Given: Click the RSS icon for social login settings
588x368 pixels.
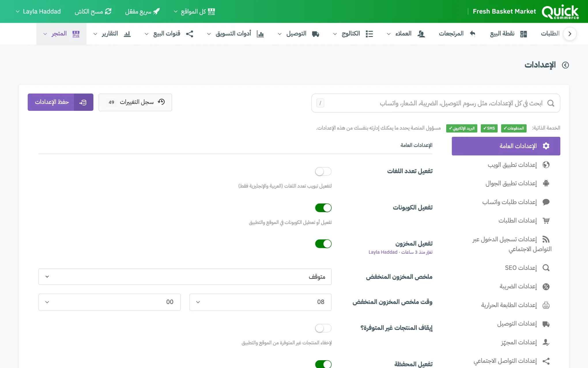Looking at the screenshot, I should point(546,239).
